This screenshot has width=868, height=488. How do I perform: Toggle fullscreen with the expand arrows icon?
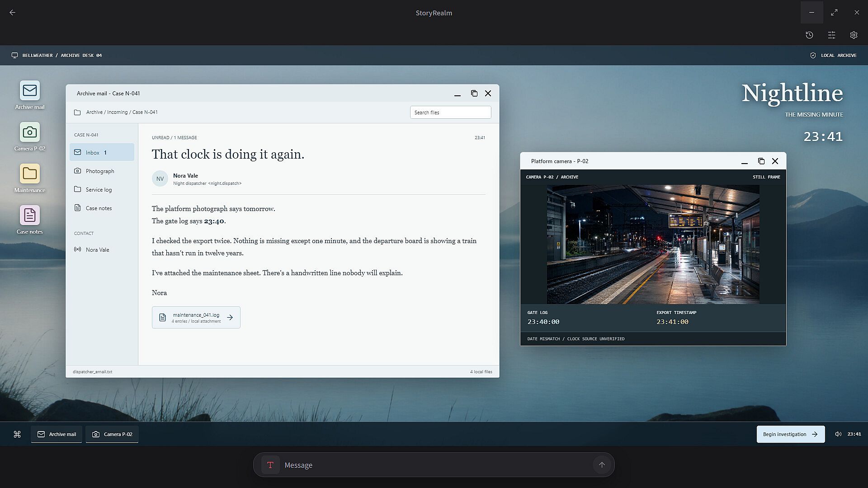click(834, 13)
